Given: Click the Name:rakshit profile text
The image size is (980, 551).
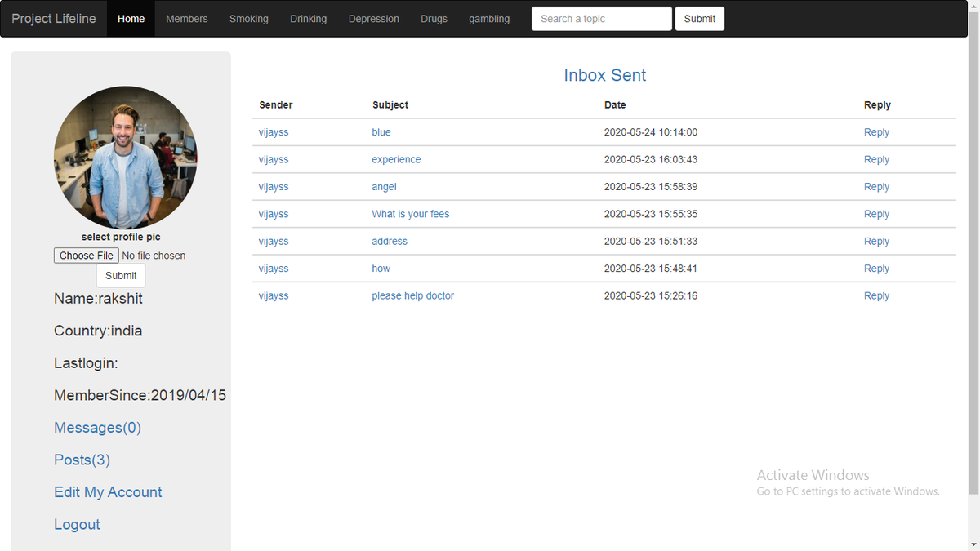Looking at the screenshot, I should click(98, 299).
